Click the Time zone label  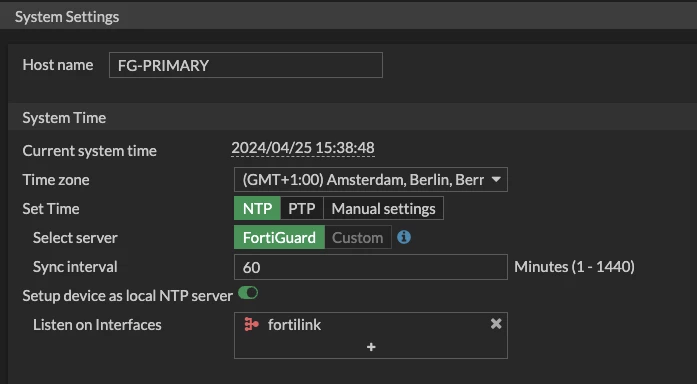point(56,180)
